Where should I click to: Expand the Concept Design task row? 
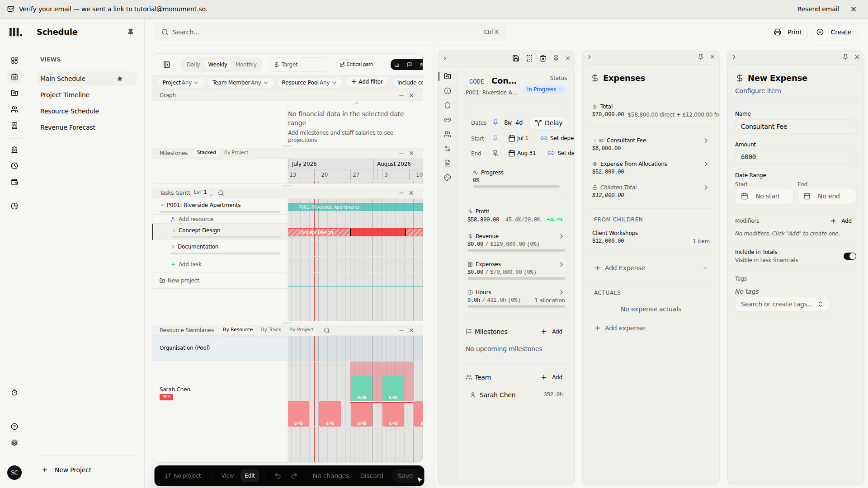pyautogui.click(x=174, y=230)
